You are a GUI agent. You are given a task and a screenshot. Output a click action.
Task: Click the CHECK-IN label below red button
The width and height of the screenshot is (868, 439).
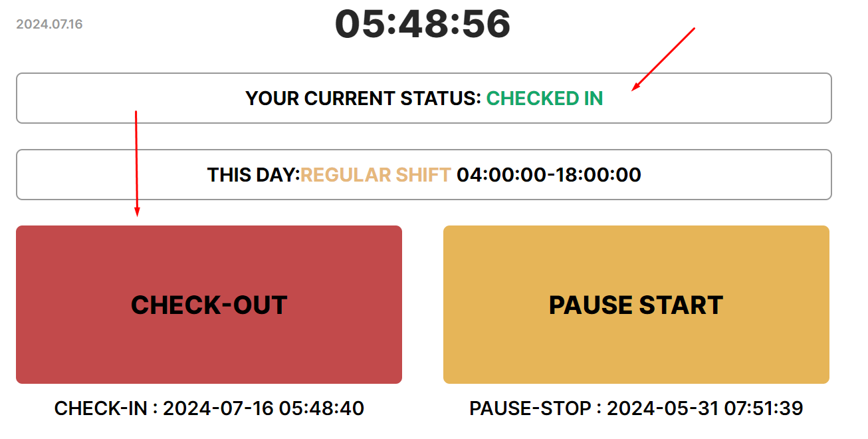(100, 408)
